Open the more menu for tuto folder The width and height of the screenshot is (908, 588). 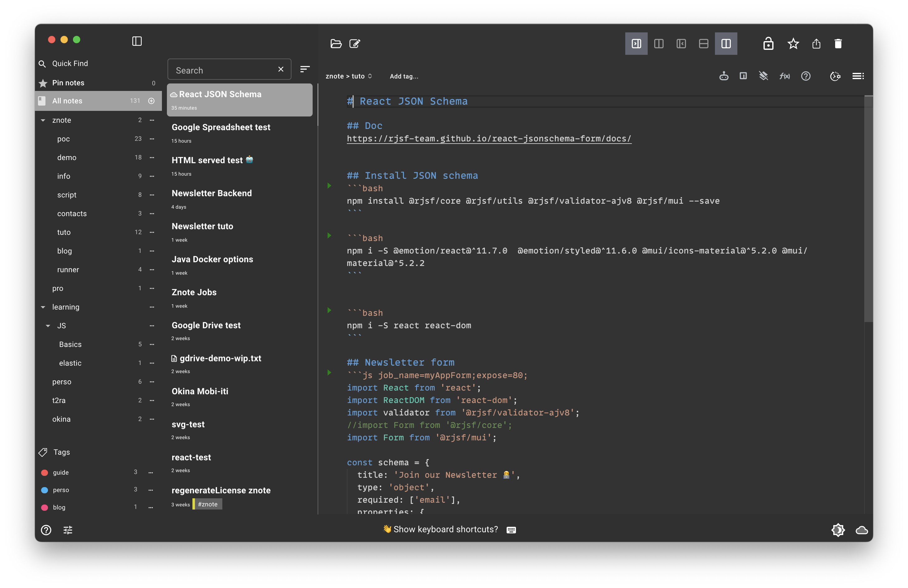(152, 232)
